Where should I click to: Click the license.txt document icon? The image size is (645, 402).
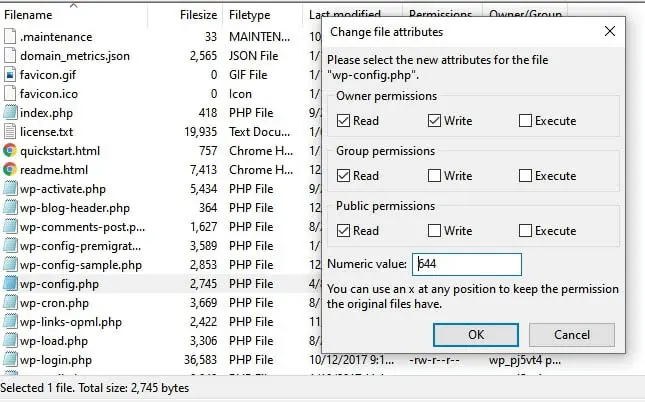[10, 131]
